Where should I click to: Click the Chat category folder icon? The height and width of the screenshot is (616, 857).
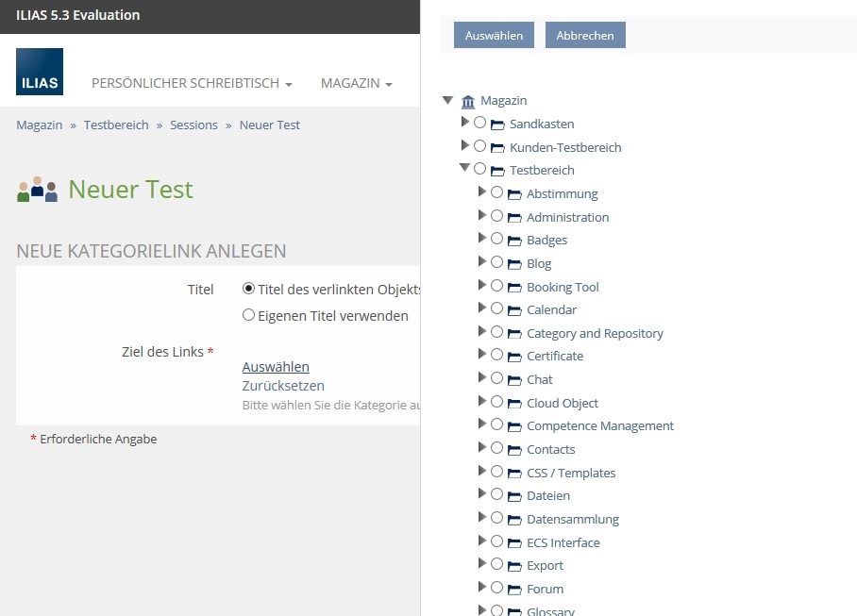[514, 380]
